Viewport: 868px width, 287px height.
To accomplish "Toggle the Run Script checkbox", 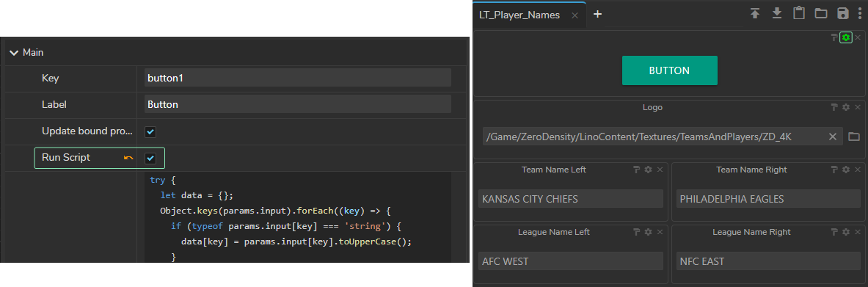I will [x=150, y=159].
